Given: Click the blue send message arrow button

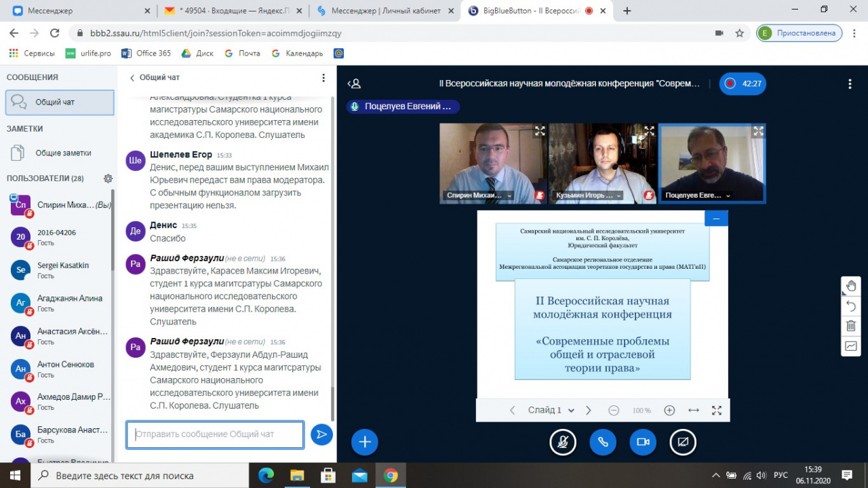Looking at the screenshot, I should click(321, 434).
